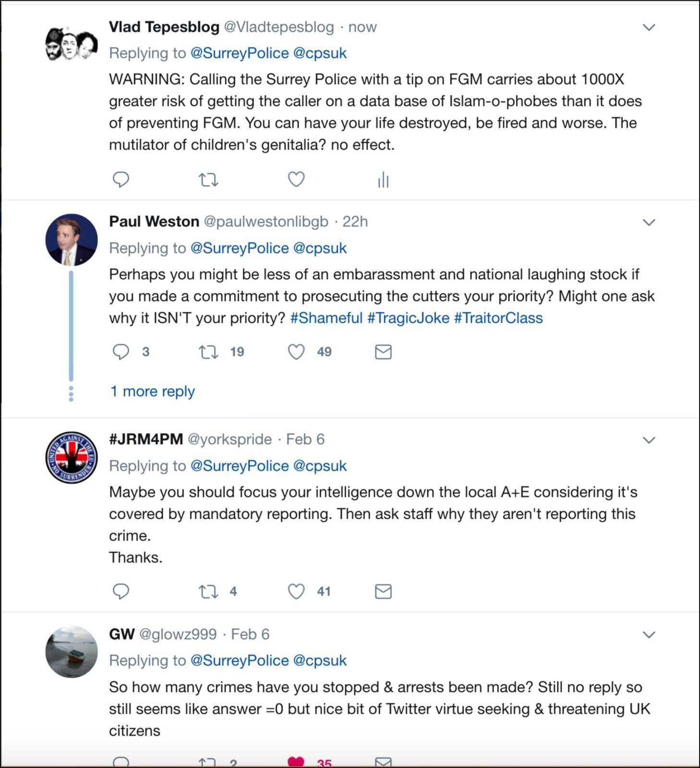Open #TraitorClass hashtag link
Viewport: 700px width, 768px height.
tap(498, 318)
